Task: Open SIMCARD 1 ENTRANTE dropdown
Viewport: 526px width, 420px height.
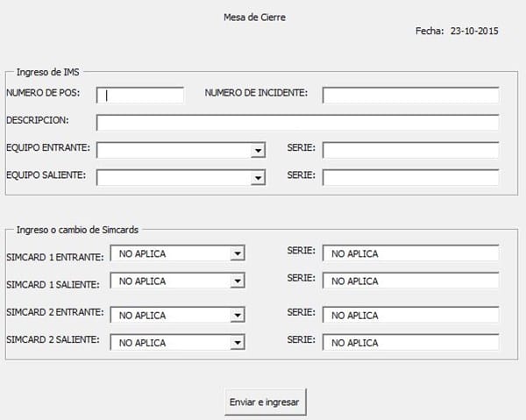Action: click(237, 253)
